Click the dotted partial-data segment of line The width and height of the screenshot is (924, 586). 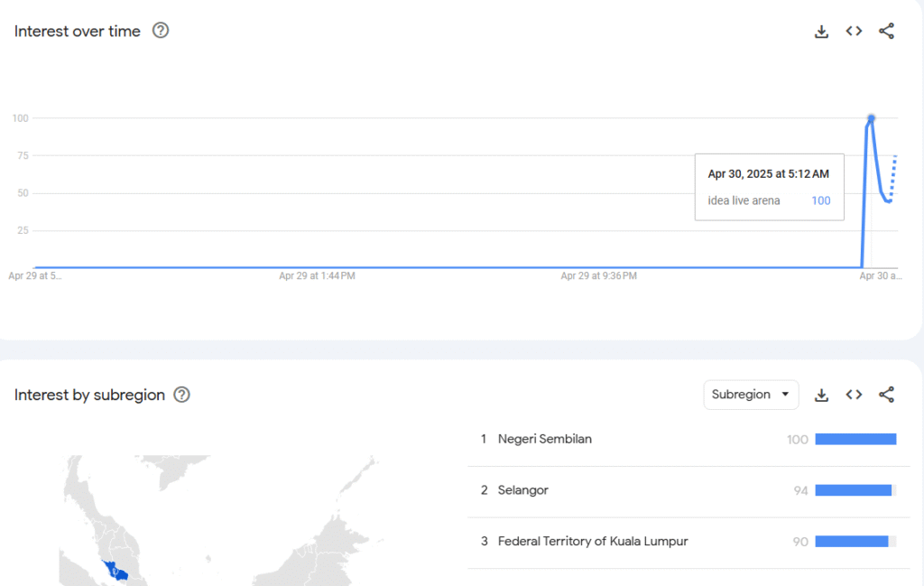[x=893, y=177]
